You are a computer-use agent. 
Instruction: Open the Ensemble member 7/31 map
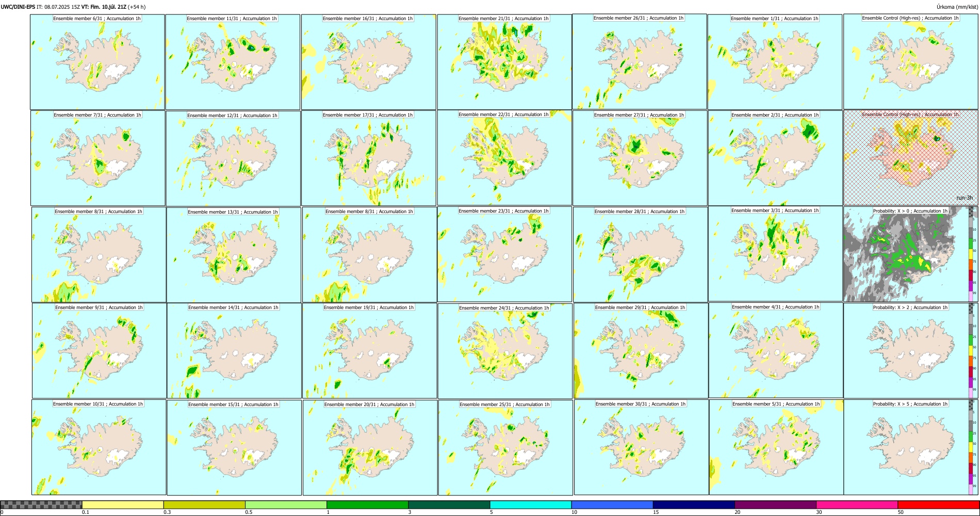coord(98,158)
